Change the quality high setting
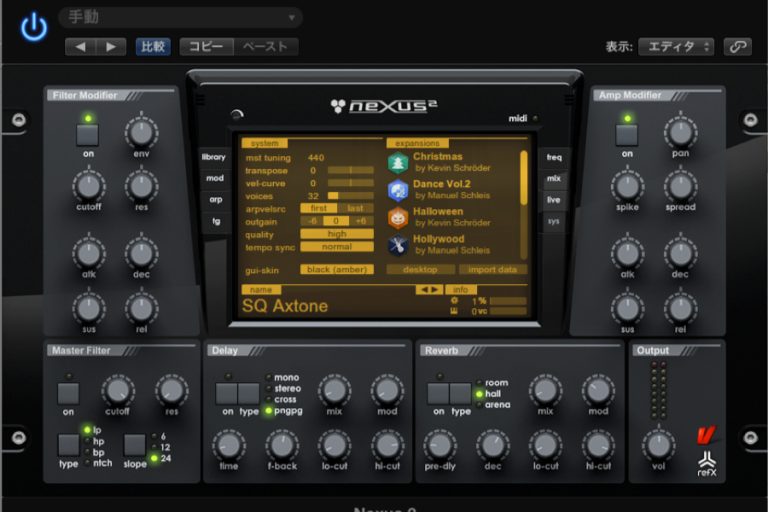The height and width of the screenshot is (512, 768). pos(337,234)
